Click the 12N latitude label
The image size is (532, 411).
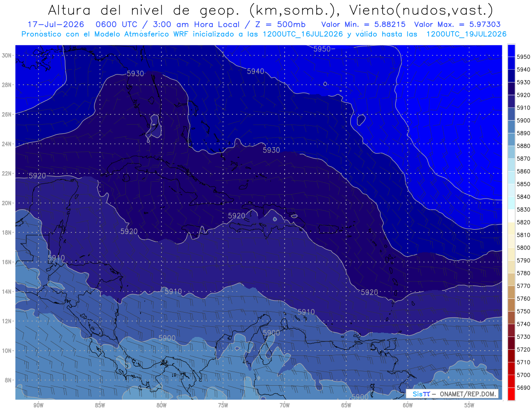7,321
